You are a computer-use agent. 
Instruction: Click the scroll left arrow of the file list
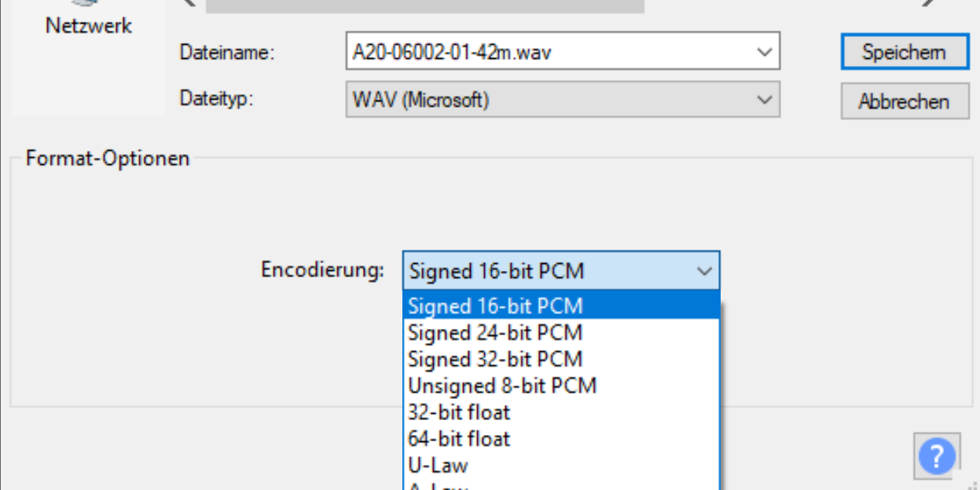click(x=189, y=3)
